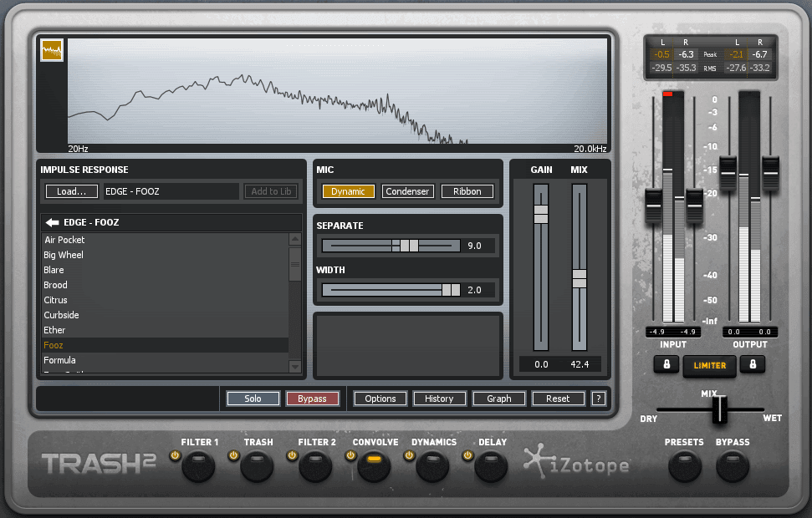Reset the Convolve module settings
812x518 pixels.
pyautogui.click(x=558, y=399)
